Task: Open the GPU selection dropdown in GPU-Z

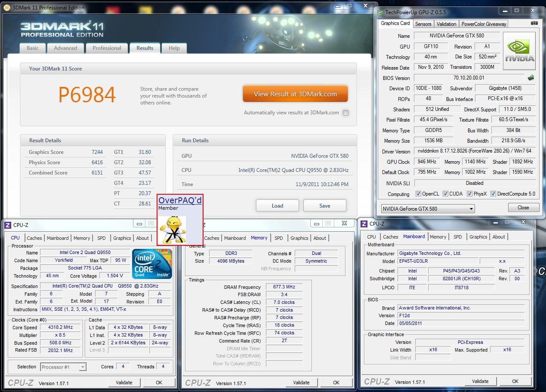Action: point(428,208)
